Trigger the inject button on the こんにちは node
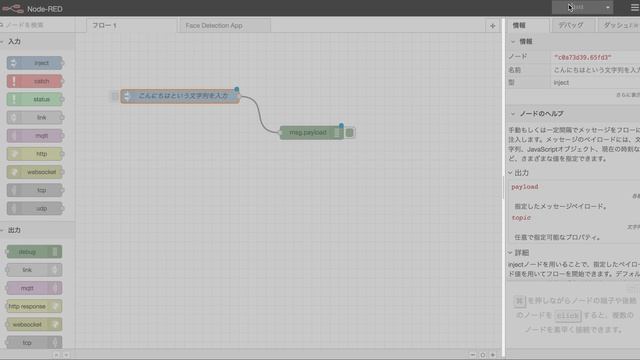This screenshot has width=640, height=360. 115,96
